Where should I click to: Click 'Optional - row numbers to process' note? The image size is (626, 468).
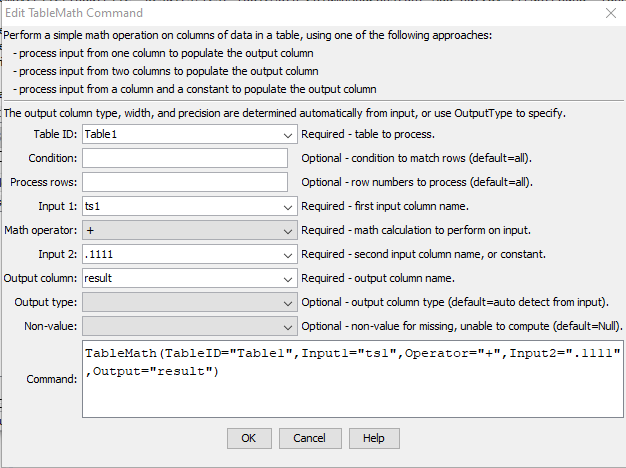[417, 182]
